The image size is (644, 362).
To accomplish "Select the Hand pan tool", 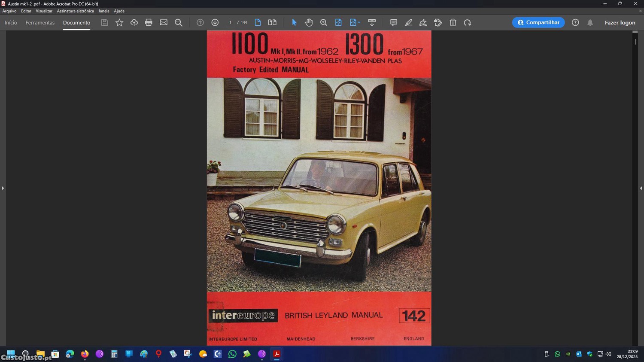I will (309, 23).
